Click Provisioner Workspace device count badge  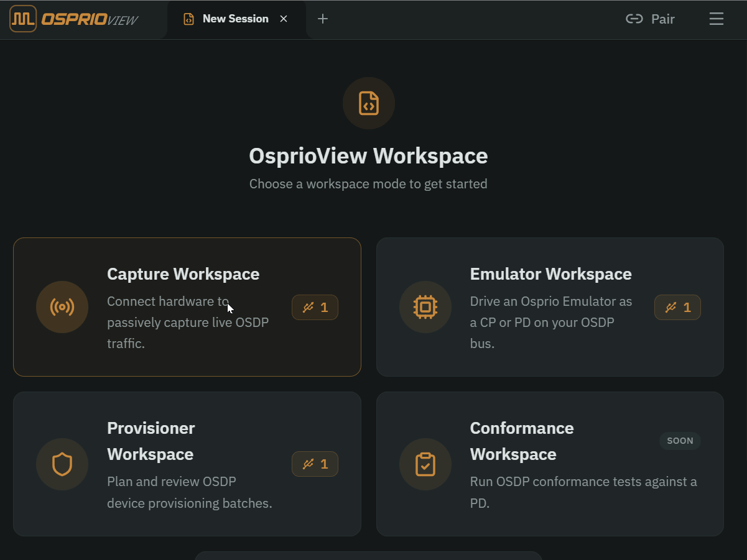coord(315,464)
